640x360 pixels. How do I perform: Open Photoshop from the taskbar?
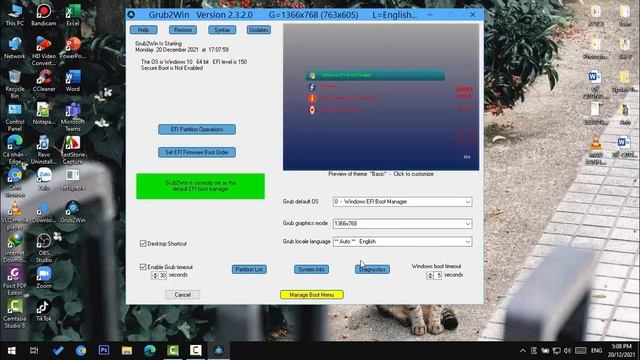(104, 351)
